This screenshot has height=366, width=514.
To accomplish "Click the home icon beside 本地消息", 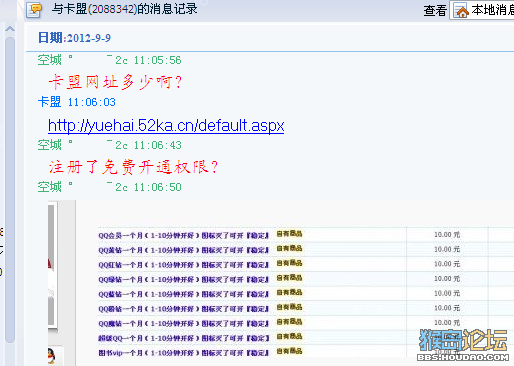I will tap(461, 10).
